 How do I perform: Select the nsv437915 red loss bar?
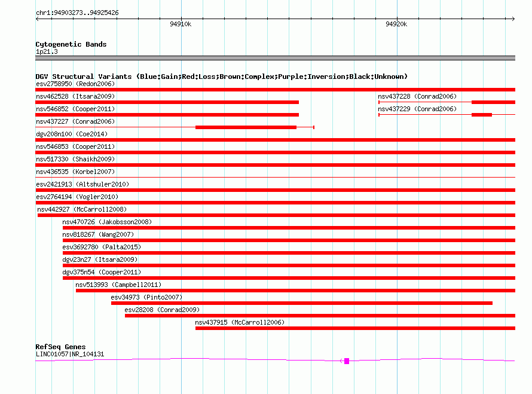click(355, 328)
